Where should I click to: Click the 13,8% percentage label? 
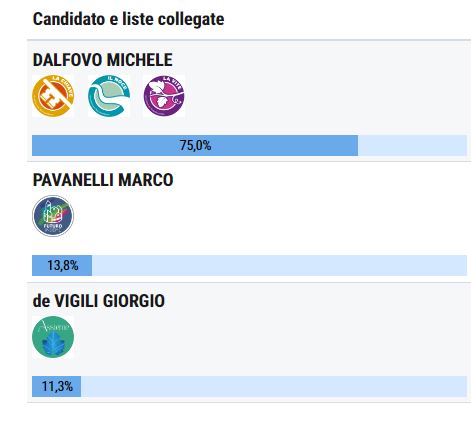click(63, 266)
